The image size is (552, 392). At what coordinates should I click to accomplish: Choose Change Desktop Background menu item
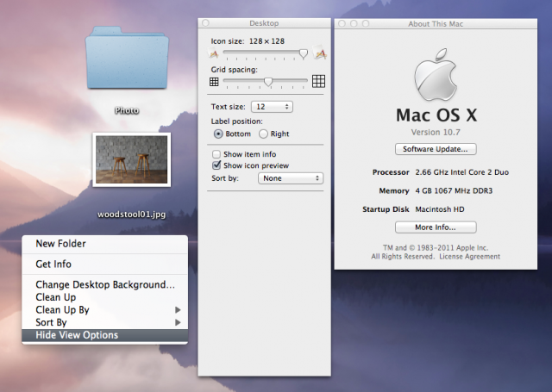tap(105, 284)
